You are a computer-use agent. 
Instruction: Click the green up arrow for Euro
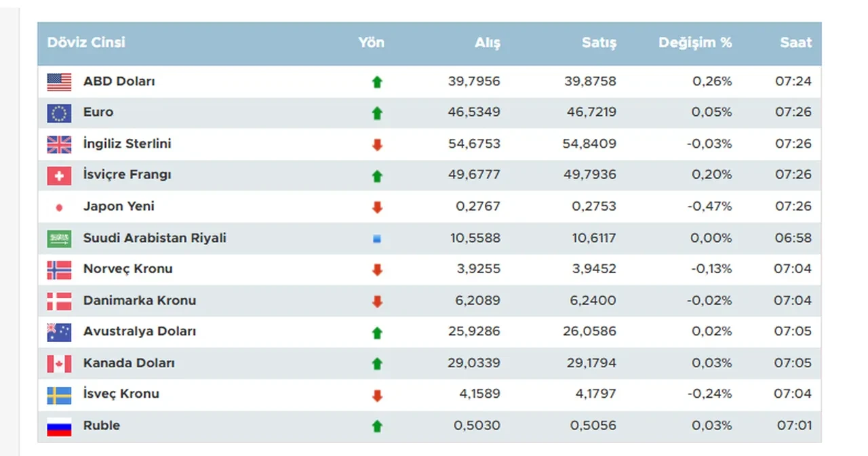coord(378,113)
